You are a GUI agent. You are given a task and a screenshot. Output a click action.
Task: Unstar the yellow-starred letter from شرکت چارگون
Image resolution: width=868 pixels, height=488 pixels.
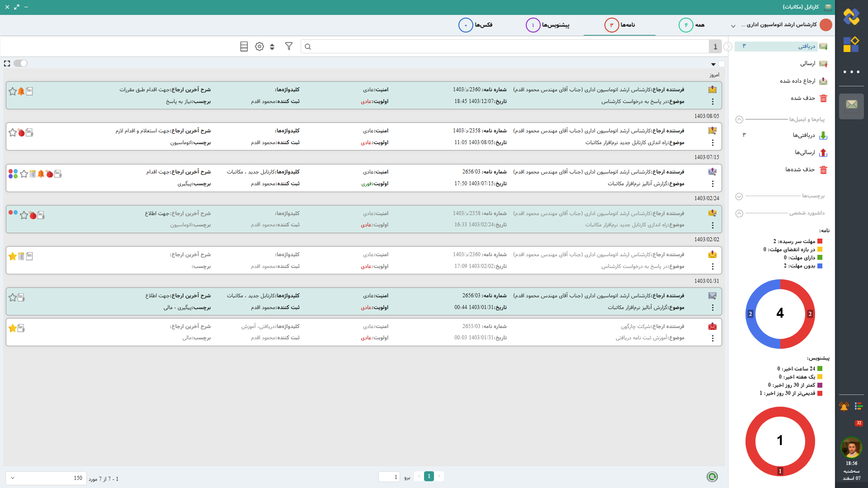point(13,328)
